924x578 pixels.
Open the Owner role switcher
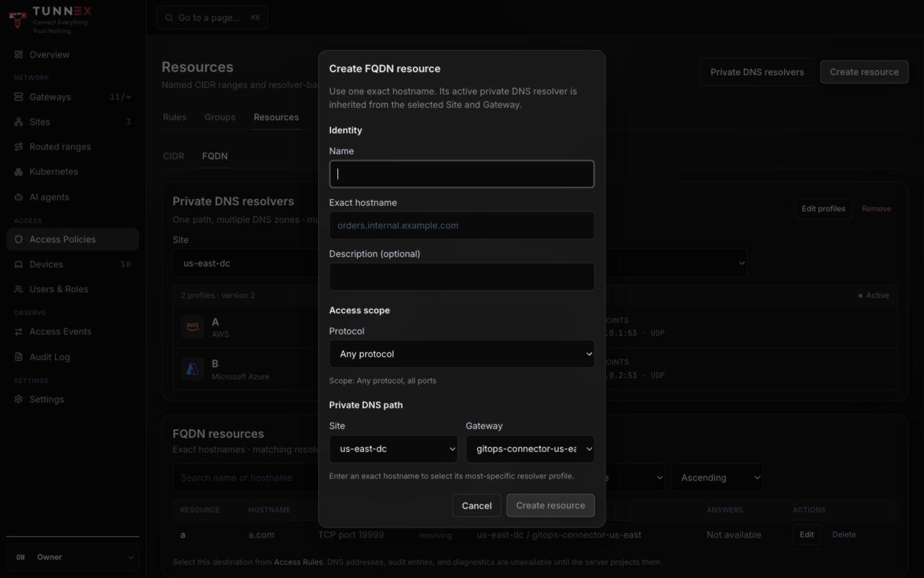coord(73,557)
